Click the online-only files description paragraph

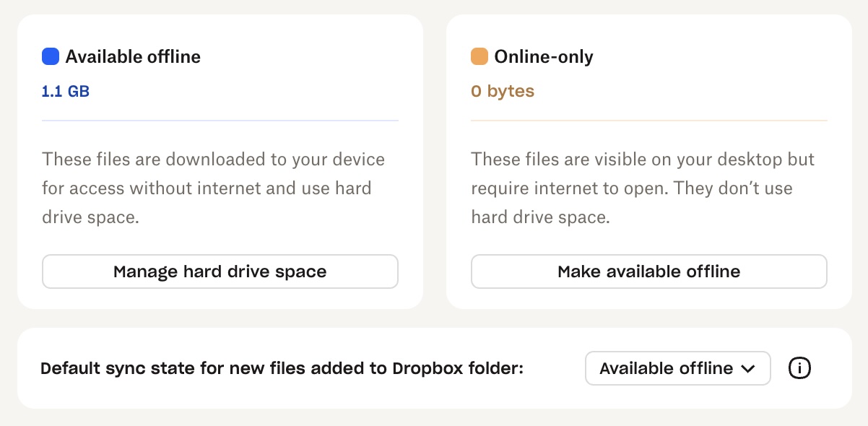642,188
